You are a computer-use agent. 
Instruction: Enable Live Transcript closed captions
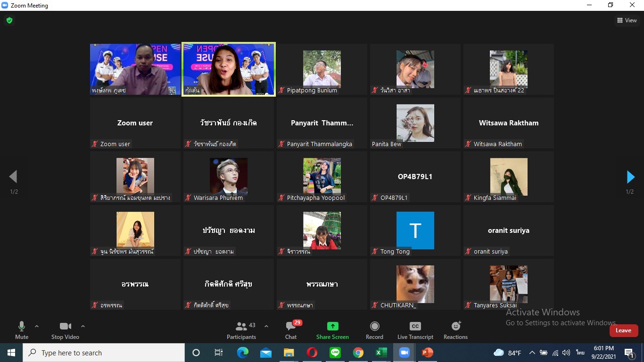(415, 327)
